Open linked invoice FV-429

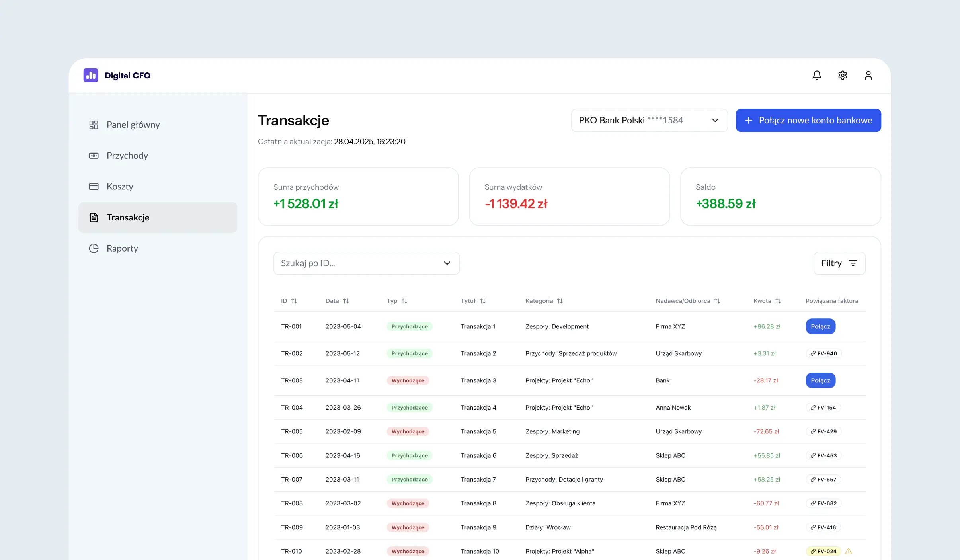click(823, 431)
